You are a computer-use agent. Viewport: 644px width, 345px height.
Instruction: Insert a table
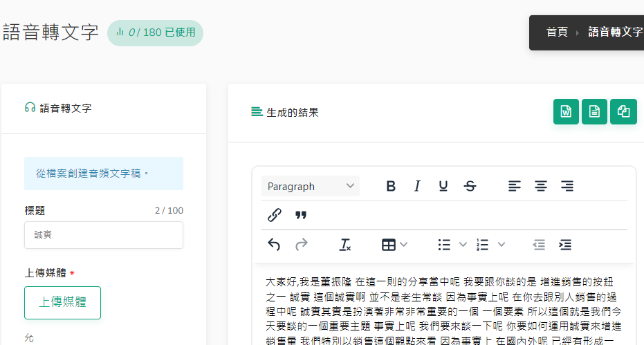coord(388,245)
